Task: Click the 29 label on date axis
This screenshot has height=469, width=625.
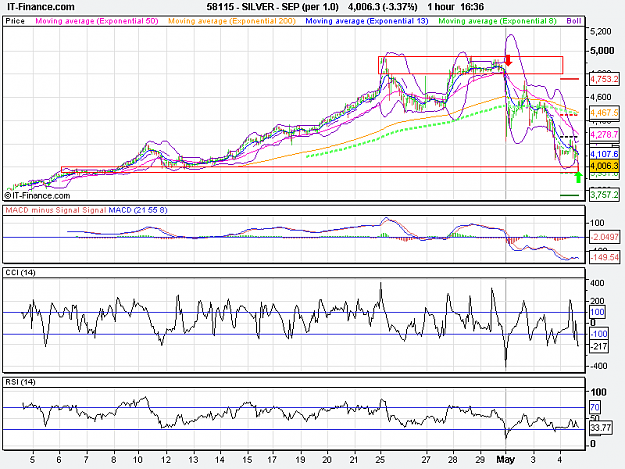Action: (480, 459)
